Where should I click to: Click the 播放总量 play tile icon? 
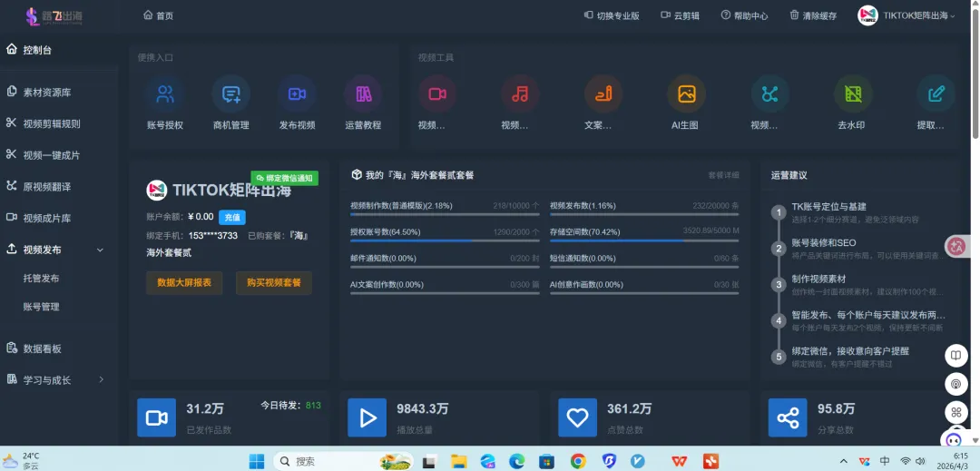[x=367, y=417]
